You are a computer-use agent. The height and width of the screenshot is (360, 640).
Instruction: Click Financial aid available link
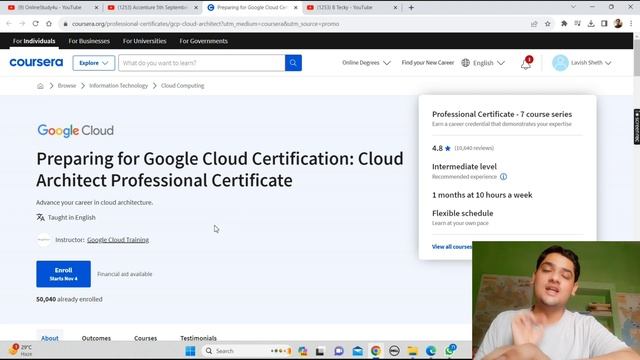(x=124, y=274)
